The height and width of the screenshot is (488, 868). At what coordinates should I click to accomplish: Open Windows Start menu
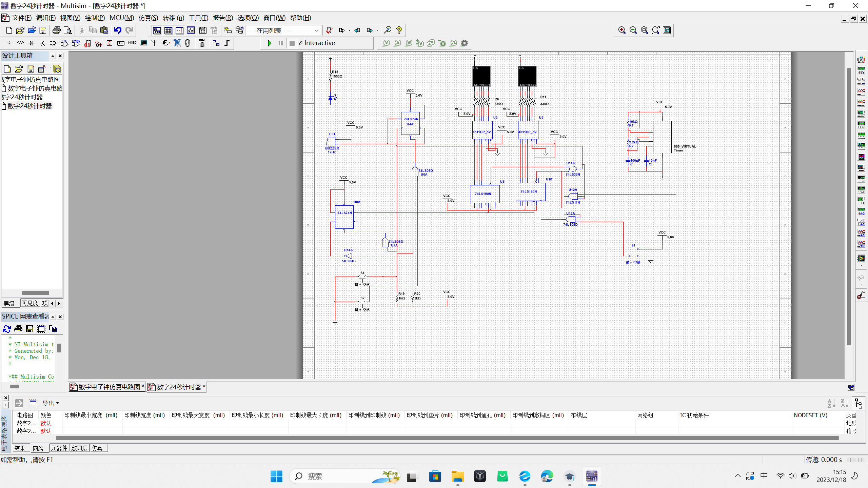[276, 476]
